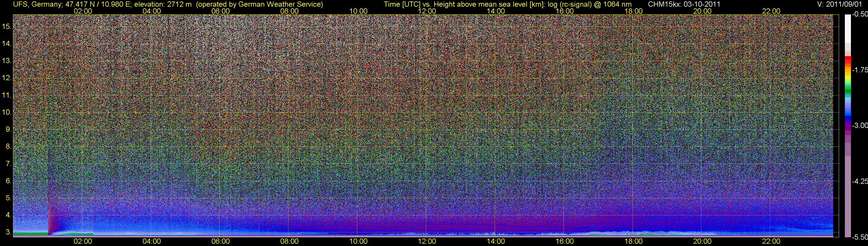Click the "13." km height axis label
Screen dimensions: 868x246
(x=7, y=61)
